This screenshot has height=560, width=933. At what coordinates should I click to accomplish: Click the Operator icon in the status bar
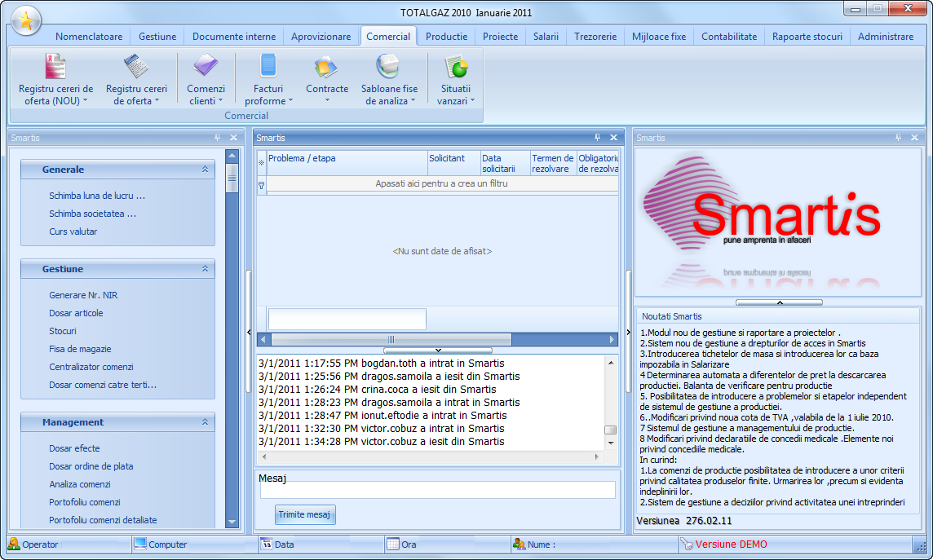(x=14, y=544)
